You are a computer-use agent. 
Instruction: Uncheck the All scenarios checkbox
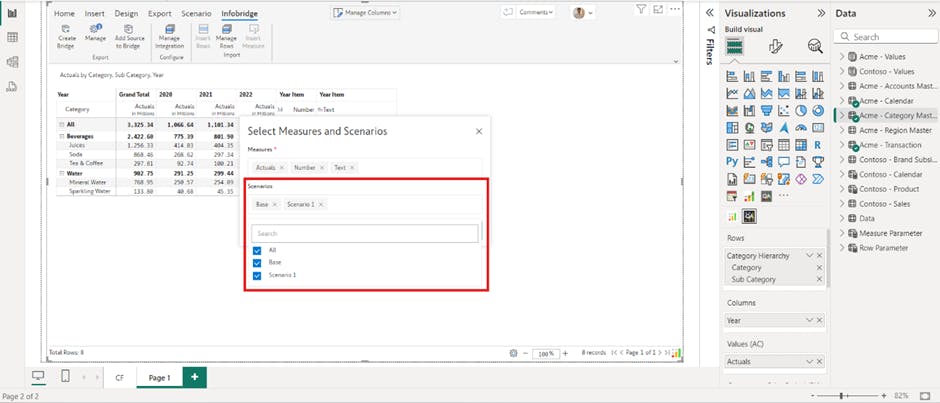(x=258, y=250)
